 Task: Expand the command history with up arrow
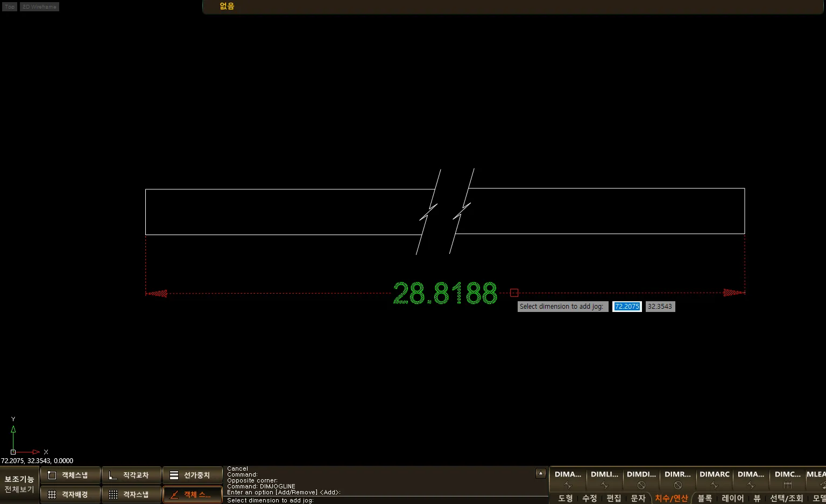click(541, 473)
